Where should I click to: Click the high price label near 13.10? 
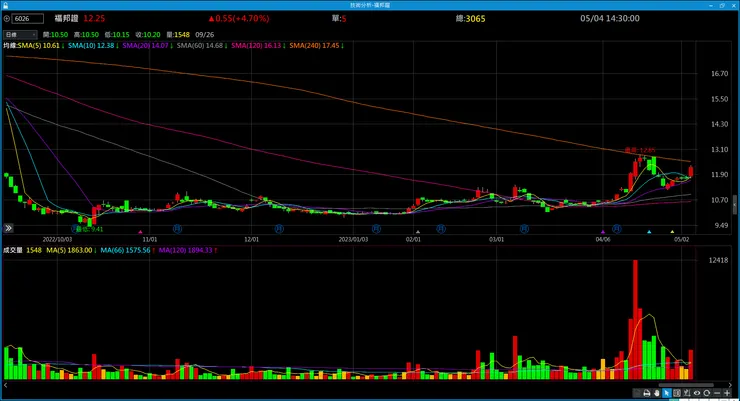click(640, 150)
